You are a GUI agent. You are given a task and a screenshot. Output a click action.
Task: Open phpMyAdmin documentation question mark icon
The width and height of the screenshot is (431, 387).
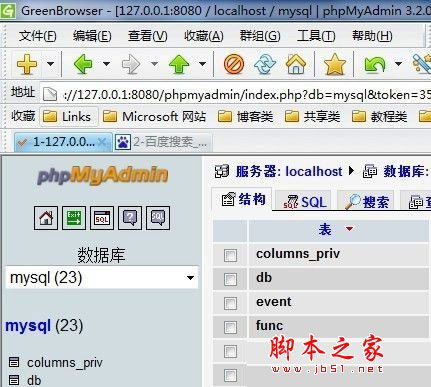[x=130, y=218]
